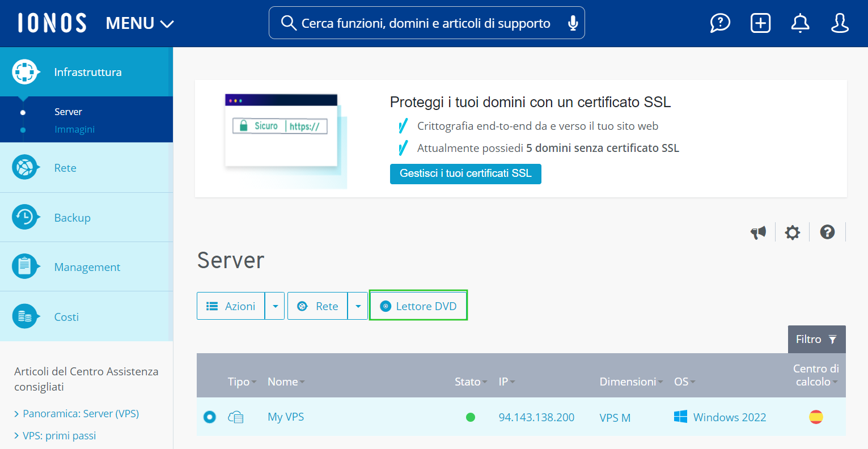This screenshot has width=868, height=449.
Task: Click the IP address 94.143.138.200
Action: coord(536,417)
